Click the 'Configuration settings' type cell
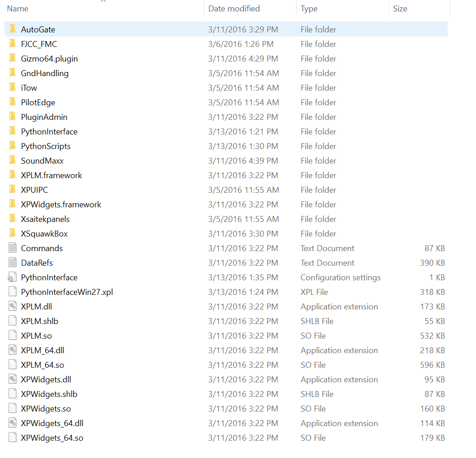476x458 pixels. (x=341, y=277)
